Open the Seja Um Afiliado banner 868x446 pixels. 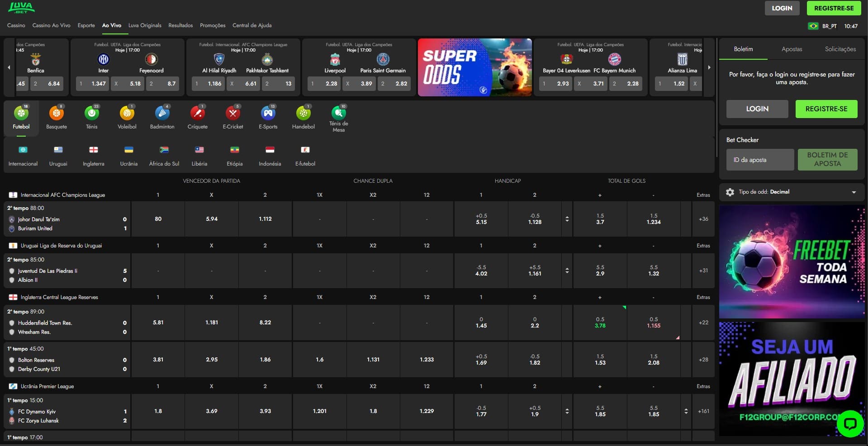[x=792, y=379]
